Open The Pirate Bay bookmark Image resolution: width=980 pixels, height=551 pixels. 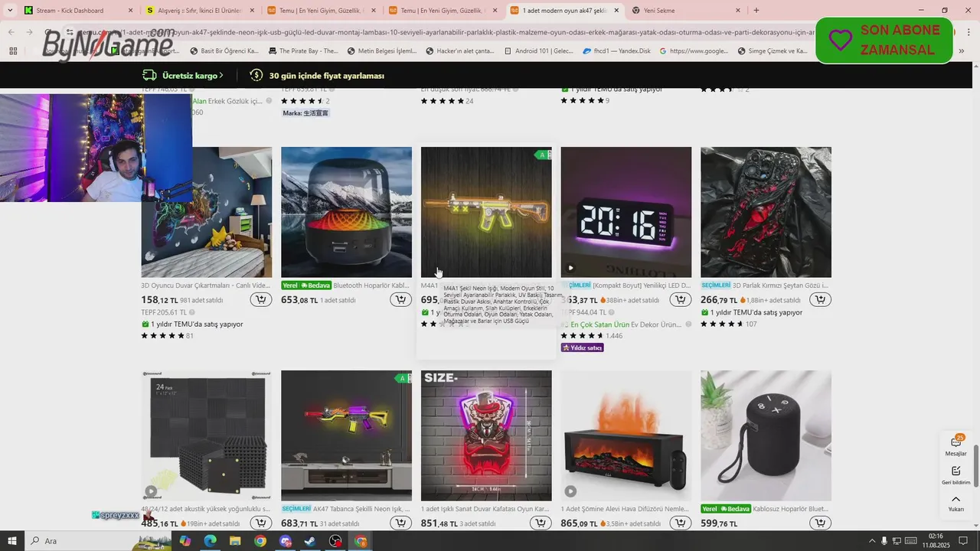pos(303,51)
